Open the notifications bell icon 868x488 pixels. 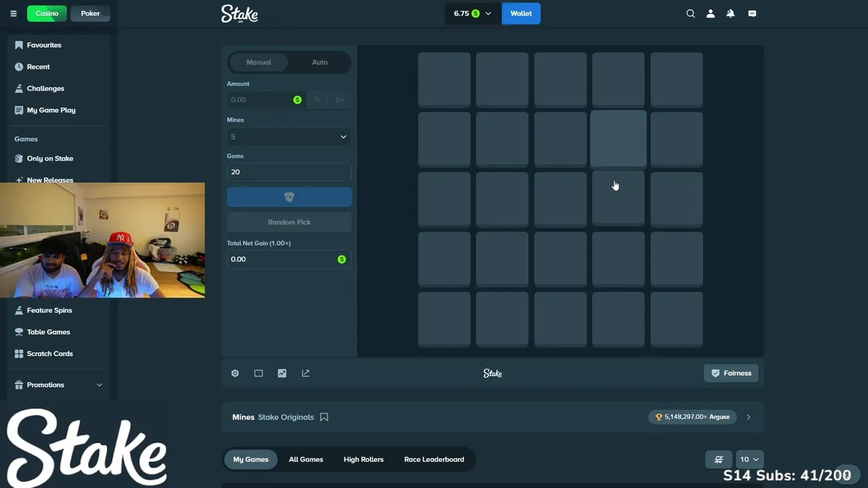tap(730, 14)
